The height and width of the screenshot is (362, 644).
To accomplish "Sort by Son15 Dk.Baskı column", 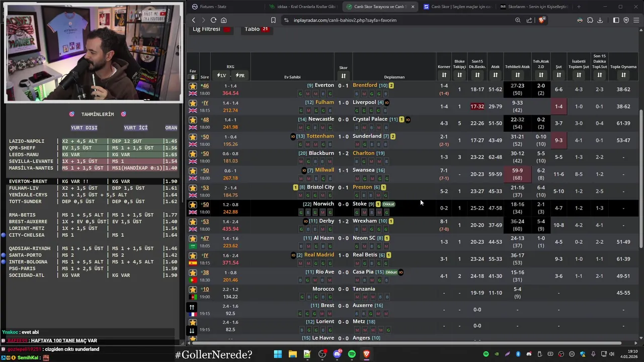I will [477, 75].
